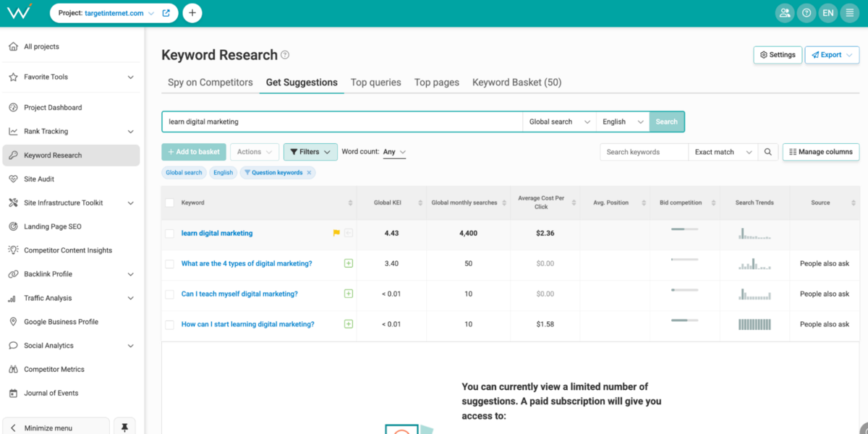Open English language dropdown
Screen dimensions: 868x434
[x=623, y=122]
